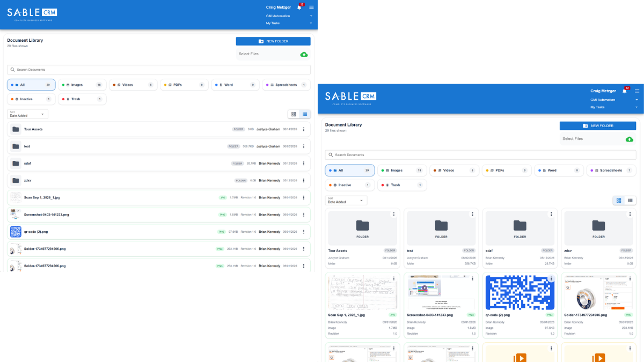Expand GMI Automation dropdown in list-view screen

click(289, 16)
